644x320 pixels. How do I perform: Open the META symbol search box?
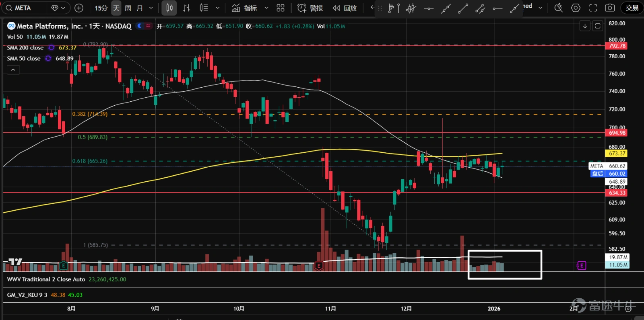(24, 8)
